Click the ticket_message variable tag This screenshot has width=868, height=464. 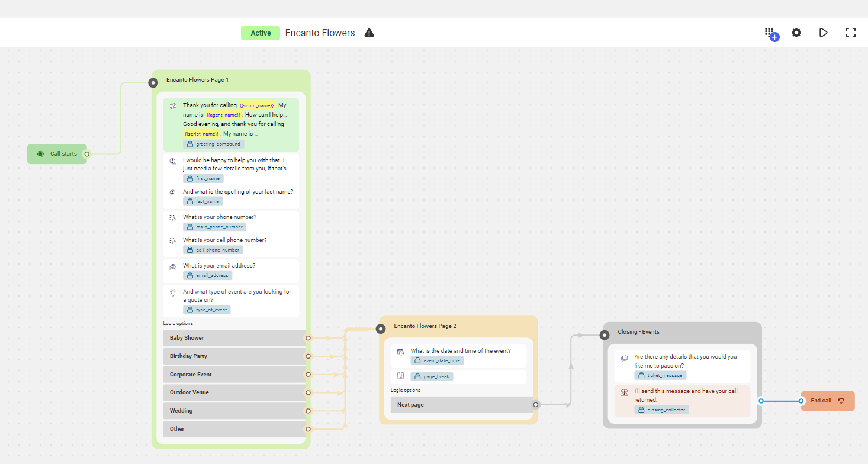(x=661, y=375)
